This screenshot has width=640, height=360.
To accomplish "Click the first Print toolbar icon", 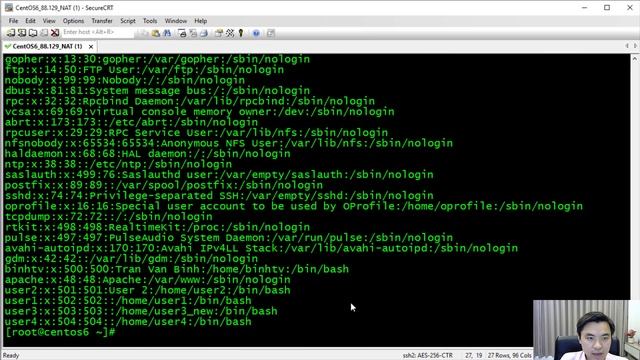I will pyautogui.click(x=182, y=33).
